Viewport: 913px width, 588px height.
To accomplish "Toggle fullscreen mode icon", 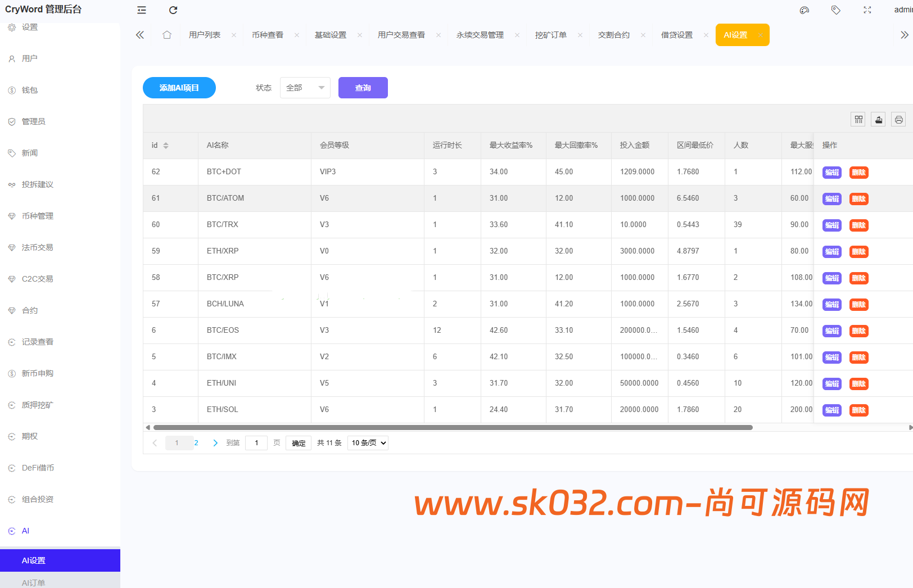I will pos(867,10).
